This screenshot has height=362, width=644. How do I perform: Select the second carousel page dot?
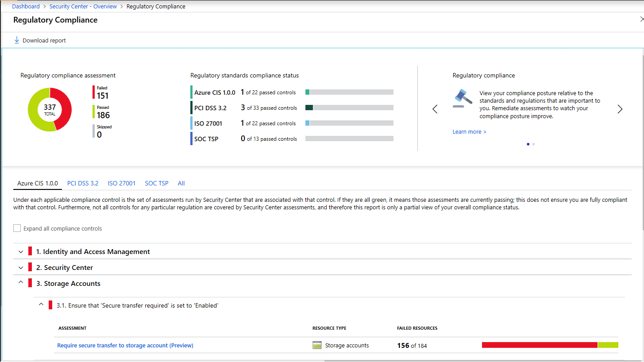pos(533,144)
